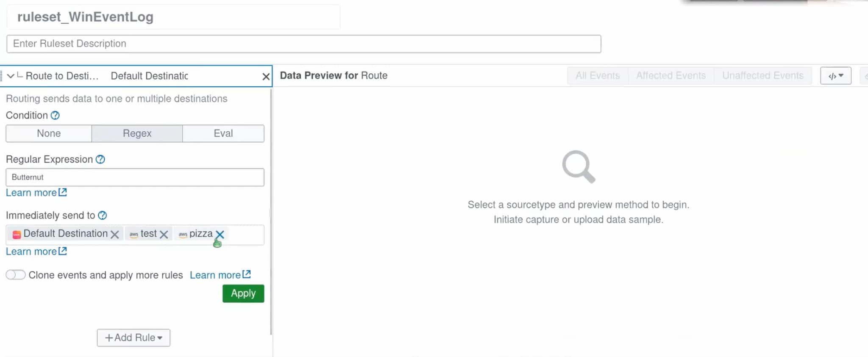Open the Add Rule dropdown

pos(134,338)
